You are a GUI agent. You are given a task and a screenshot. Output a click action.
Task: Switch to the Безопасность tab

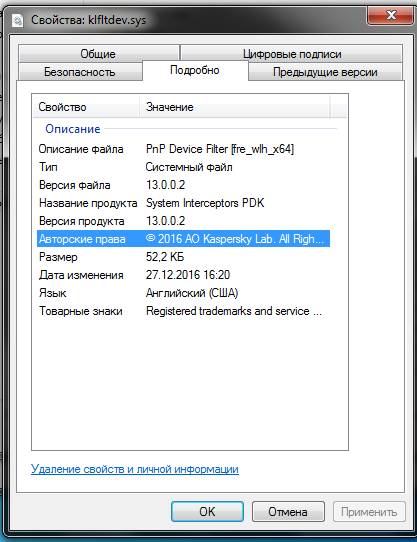[x=80, y=72]
